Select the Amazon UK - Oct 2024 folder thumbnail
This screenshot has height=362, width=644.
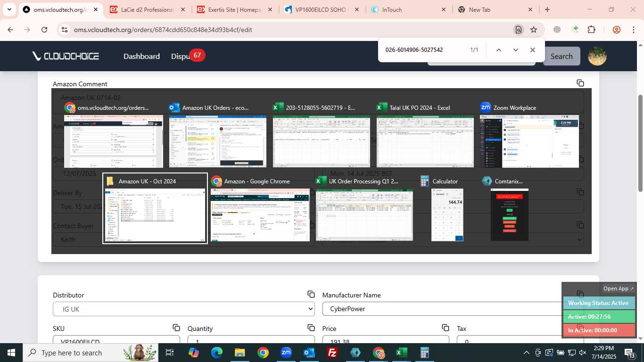click(x=155, y=208)
